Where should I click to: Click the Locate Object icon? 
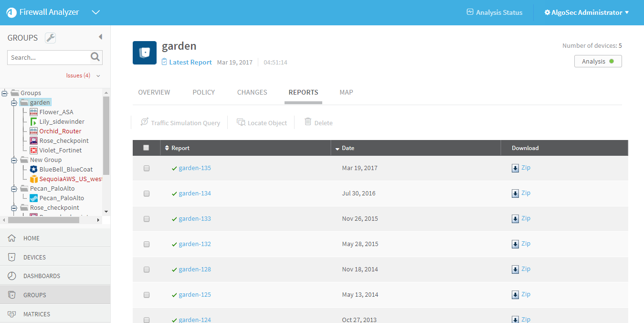(x=241, y=123)
